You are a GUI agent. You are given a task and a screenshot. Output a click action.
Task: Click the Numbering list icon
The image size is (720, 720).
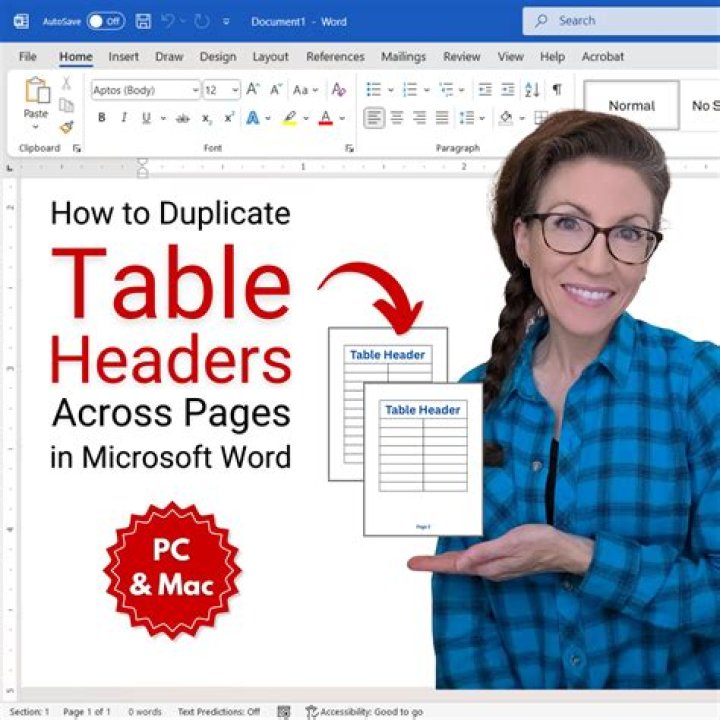[x=410, y=90]
